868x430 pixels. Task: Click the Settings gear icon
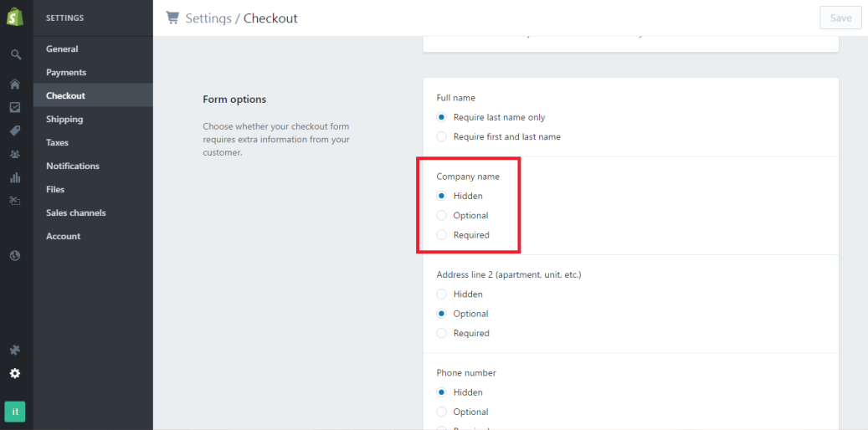16,374
